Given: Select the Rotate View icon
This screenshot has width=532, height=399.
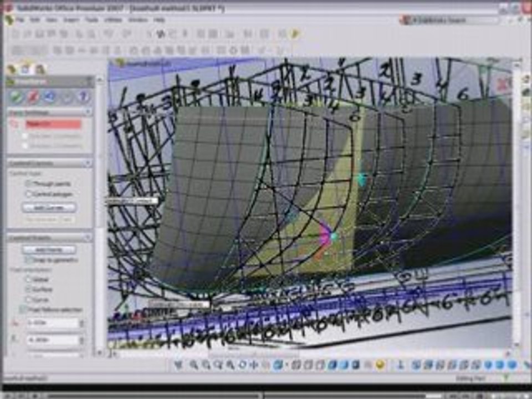Looking at the screenshot, I should [242, 365].
